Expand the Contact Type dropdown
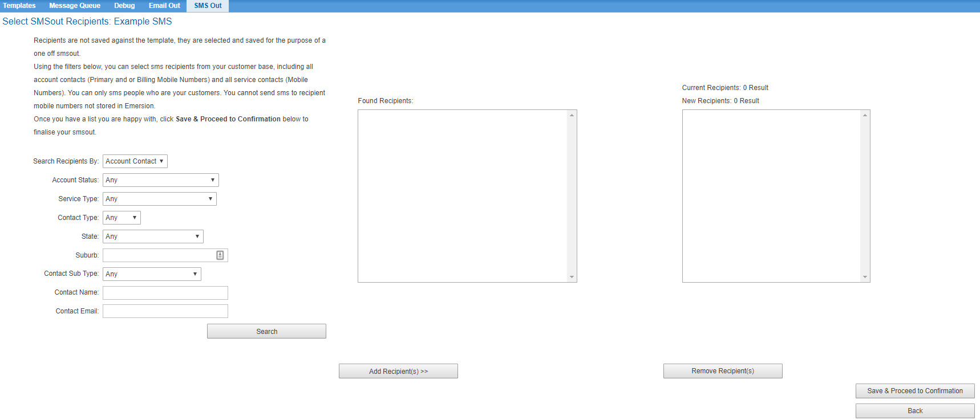980x420 pixels. [122, 218]
